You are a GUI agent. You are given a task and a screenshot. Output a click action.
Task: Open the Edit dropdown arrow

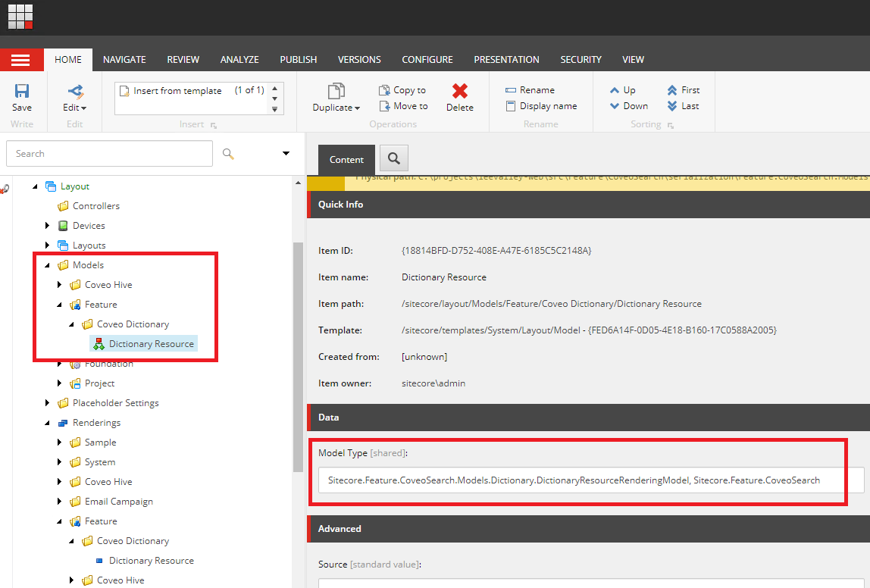click(84, 108)
